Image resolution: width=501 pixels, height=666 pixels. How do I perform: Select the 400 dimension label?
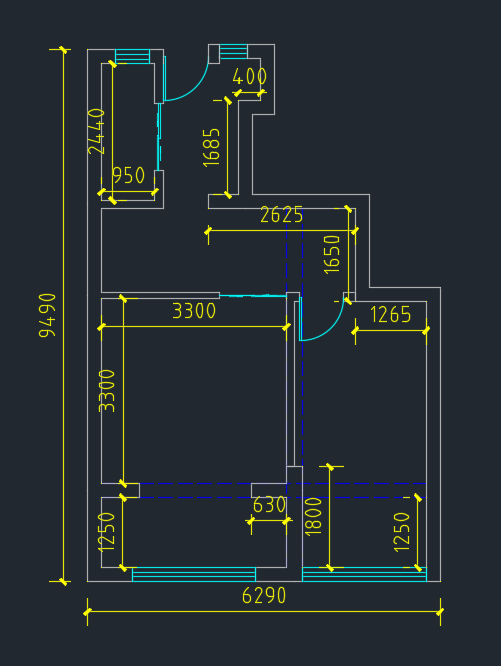250,77
